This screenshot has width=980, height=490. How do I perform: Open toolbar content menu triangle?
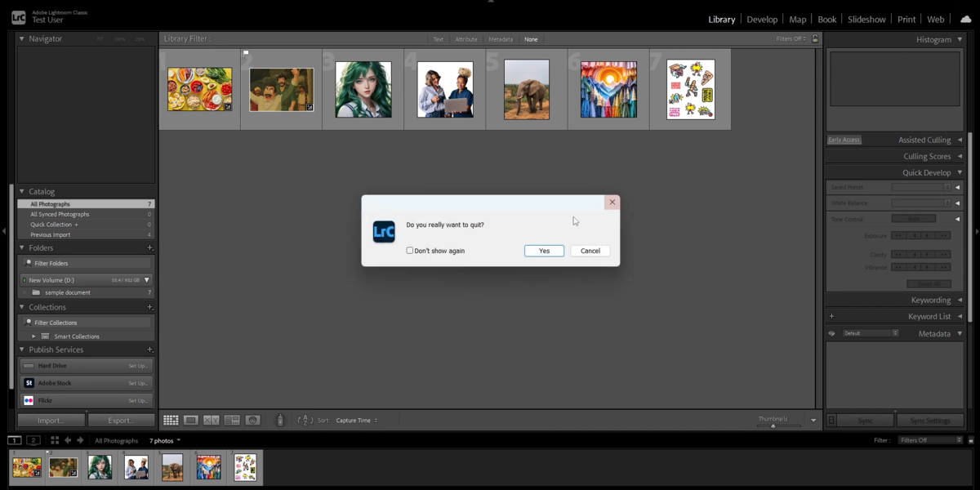813,420
